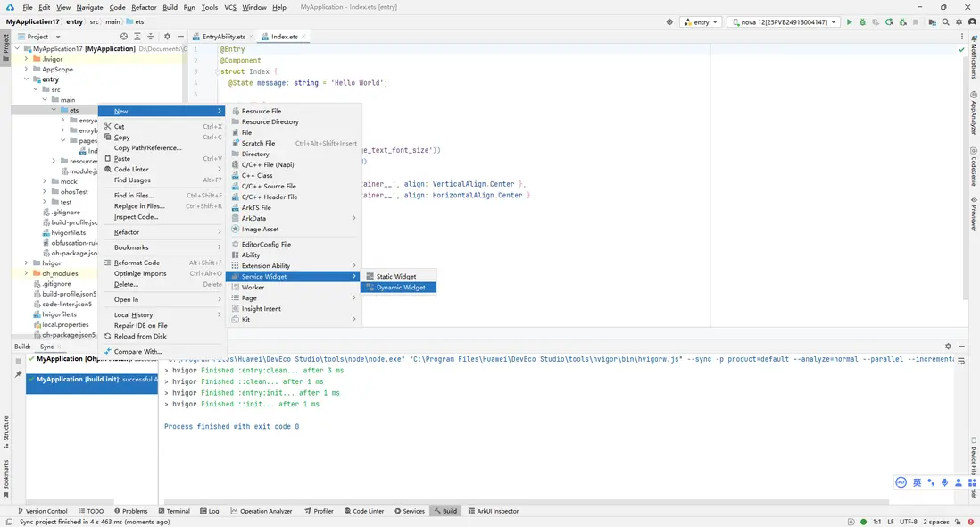
Task: Choose ArkTS File in New submenu
Action: pos(256,207)
